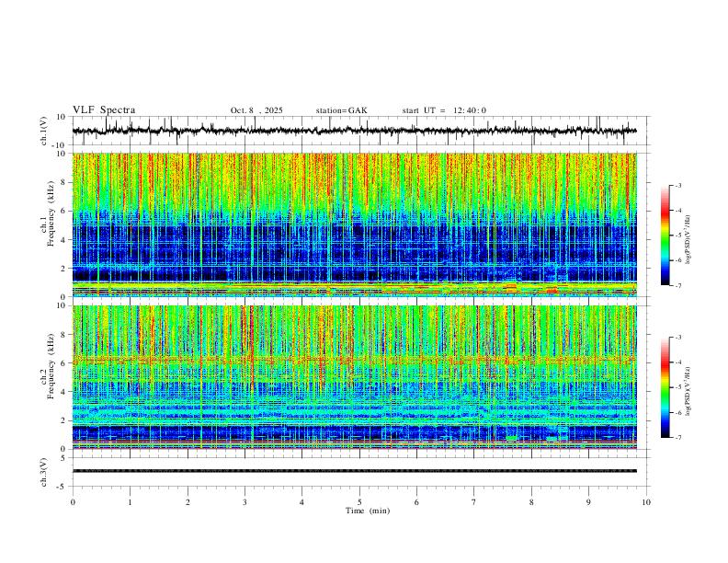
Task: Click the "5" tick on ch.3(V) axis
Action: 64,458
